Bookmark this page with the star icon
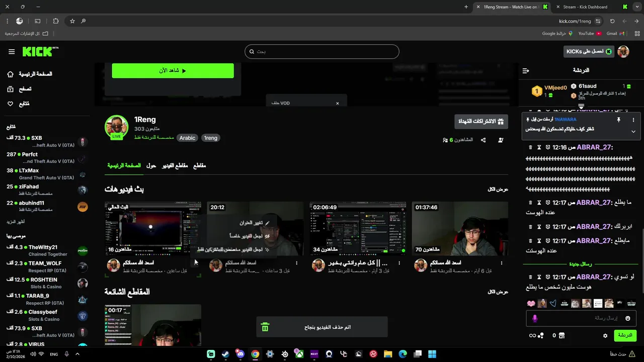Viewport: 644px width, 362px height. 72,21
